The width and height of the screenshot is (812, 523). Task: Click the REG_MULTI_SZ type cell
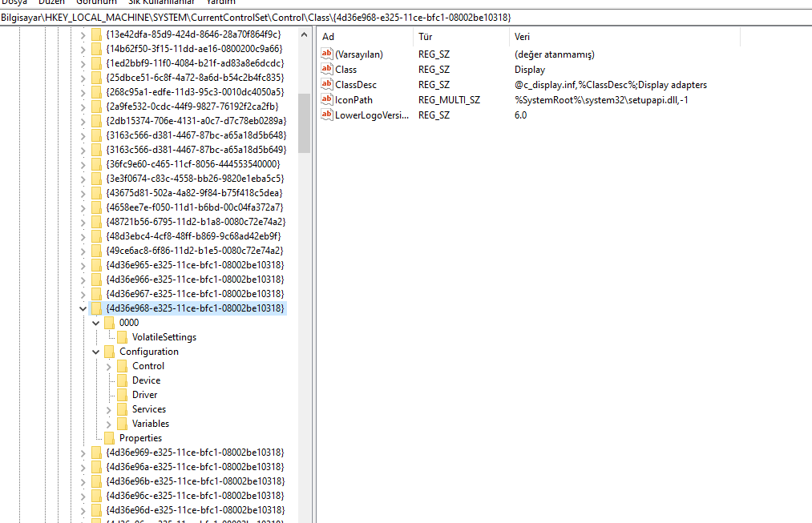coord(449,100)
